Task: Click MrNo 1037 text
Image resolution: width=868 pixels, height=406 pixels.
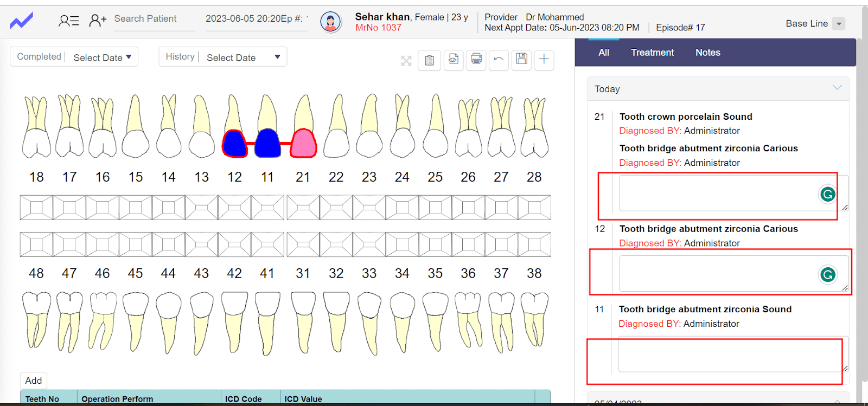Action: (x=378, y=28)
